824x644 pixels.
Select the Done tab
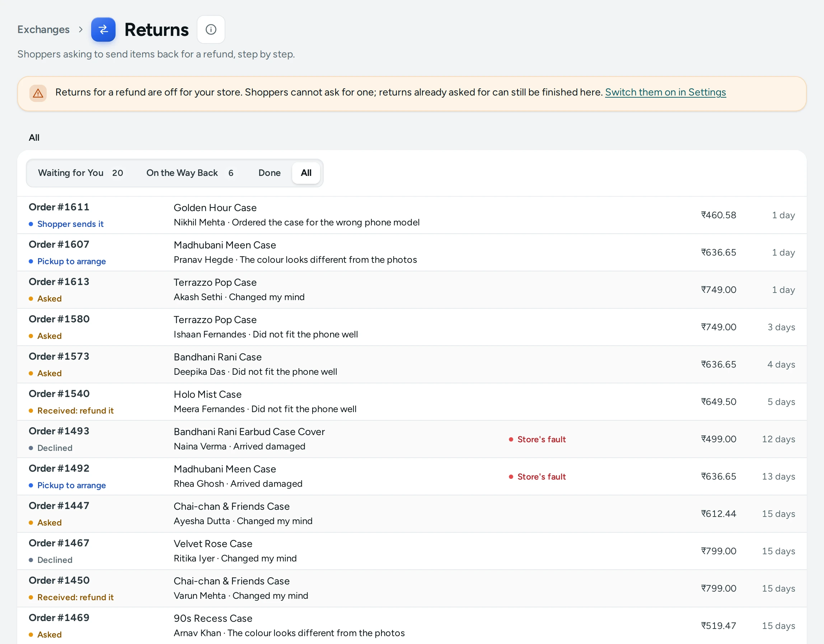click(270, 173)
